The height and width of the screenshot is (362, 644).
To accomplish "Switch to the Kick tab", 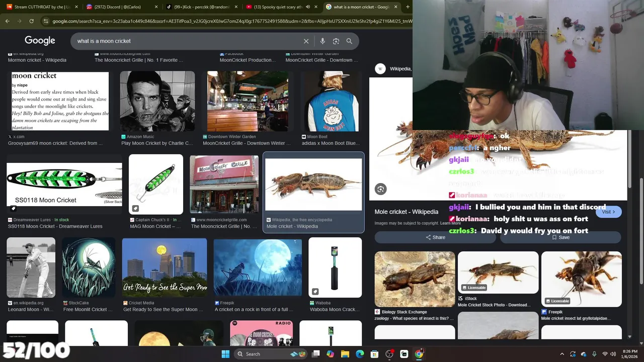I will (x=202, y=7).
